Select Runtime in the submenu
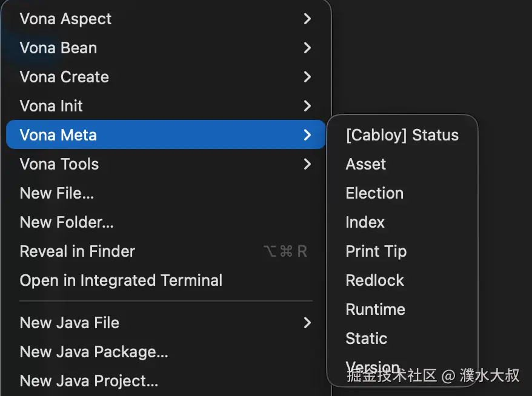The width and height of the screenshot is (532, 396). tap(376, 309)
